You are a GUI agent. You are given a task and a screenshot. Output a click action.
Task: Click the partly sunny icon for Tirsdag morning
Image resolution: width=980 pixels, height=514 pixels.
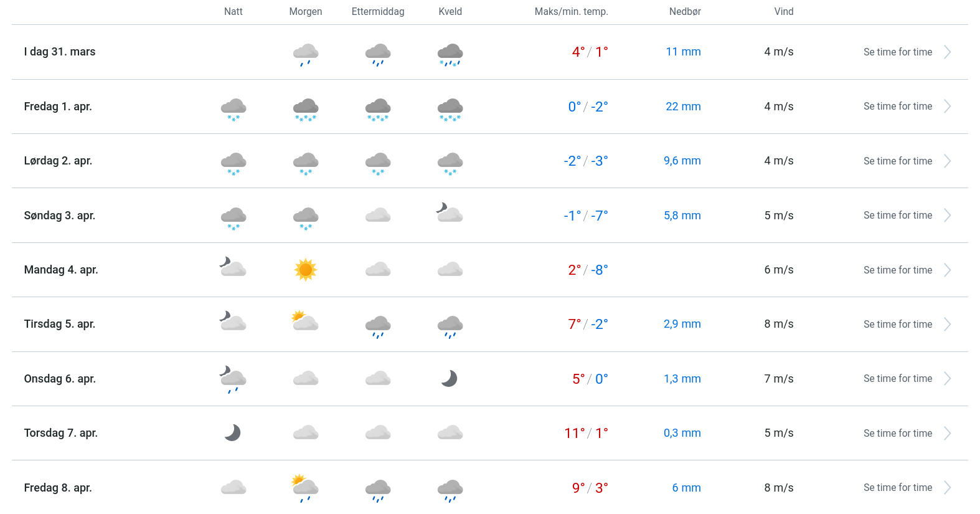point(305,321)
